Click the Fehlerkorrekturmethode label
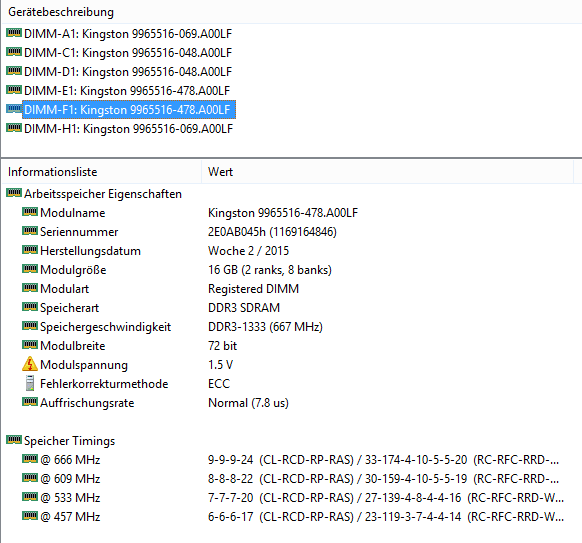 (x=104, y=384)
